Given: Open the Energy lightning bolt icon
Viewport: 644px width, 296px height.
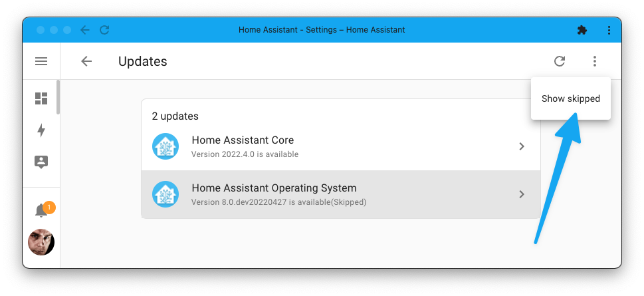Looking at the screenshot, I should [41, 130].
